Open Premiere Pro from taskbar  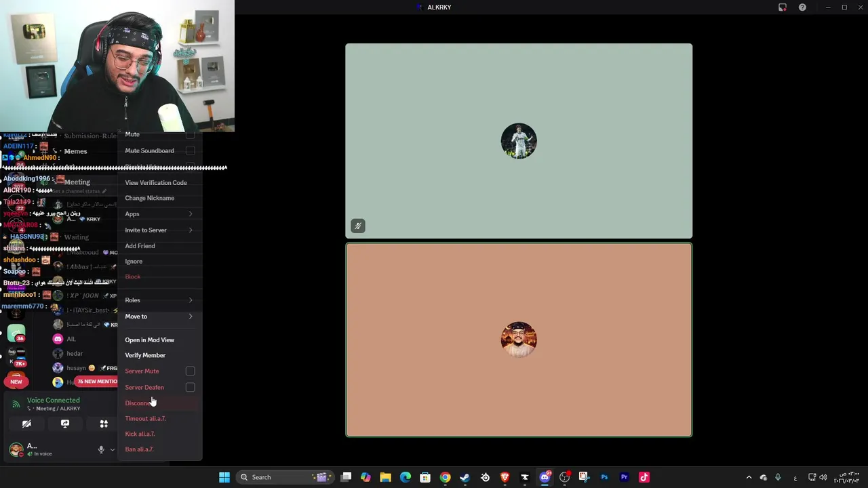624,477
